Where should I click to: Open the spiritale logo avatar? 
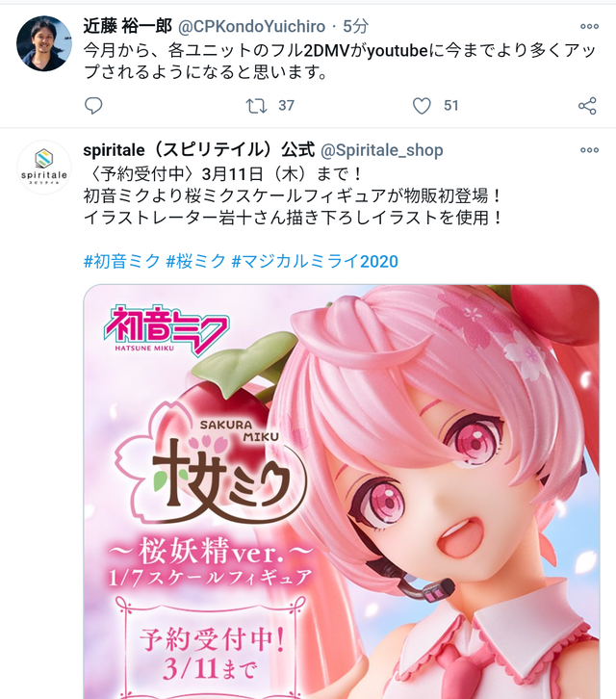pyautogui.click(x=43, y=168)
